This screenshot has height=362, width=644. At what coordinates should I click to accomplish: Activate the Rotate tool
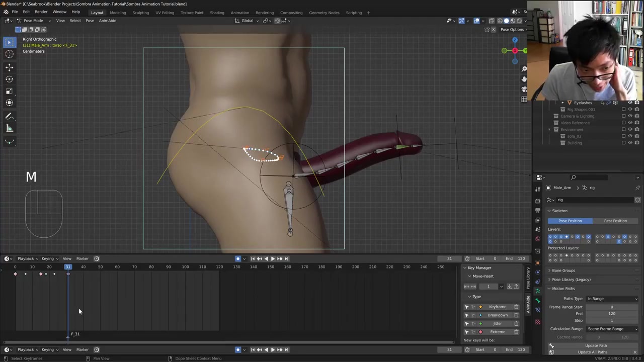pos(9,79)
